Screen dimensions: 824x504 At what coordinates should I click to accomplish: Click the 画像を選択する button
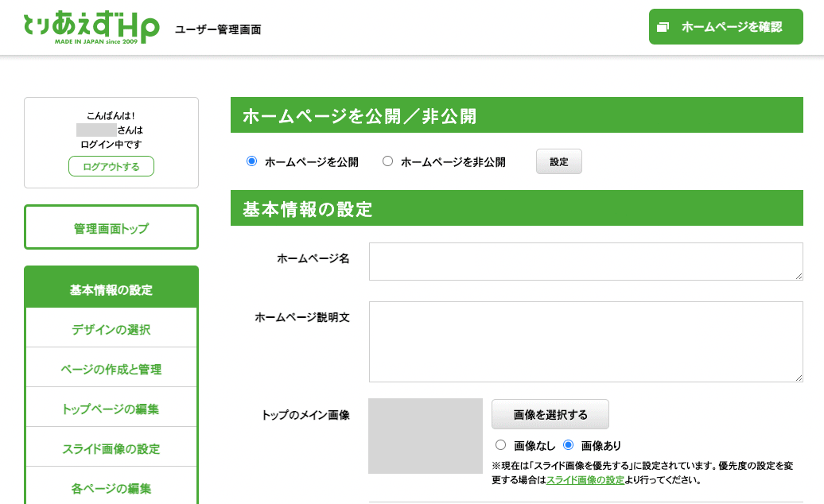point(550,414)
